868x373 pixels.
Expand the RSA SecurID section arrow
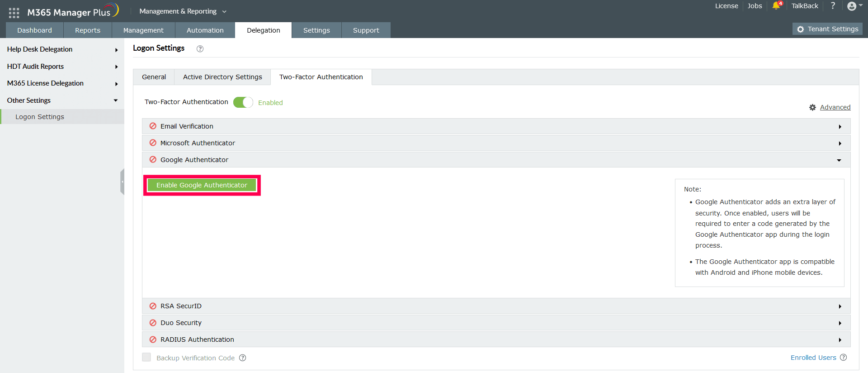(840, 306)
